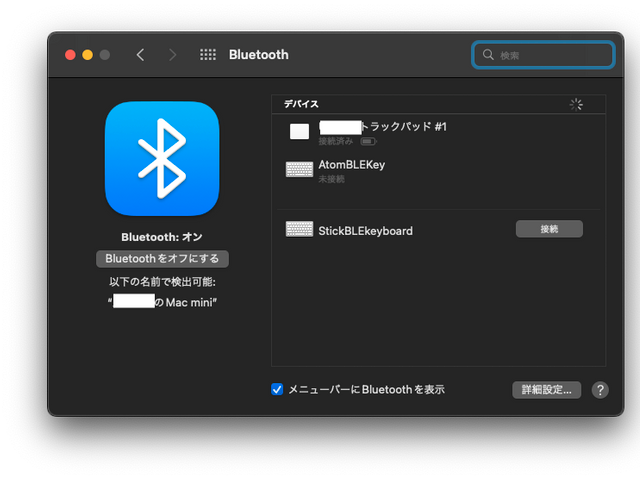
Task: Close the Bluetooth preferences window
Action: (x=70, y=55)
